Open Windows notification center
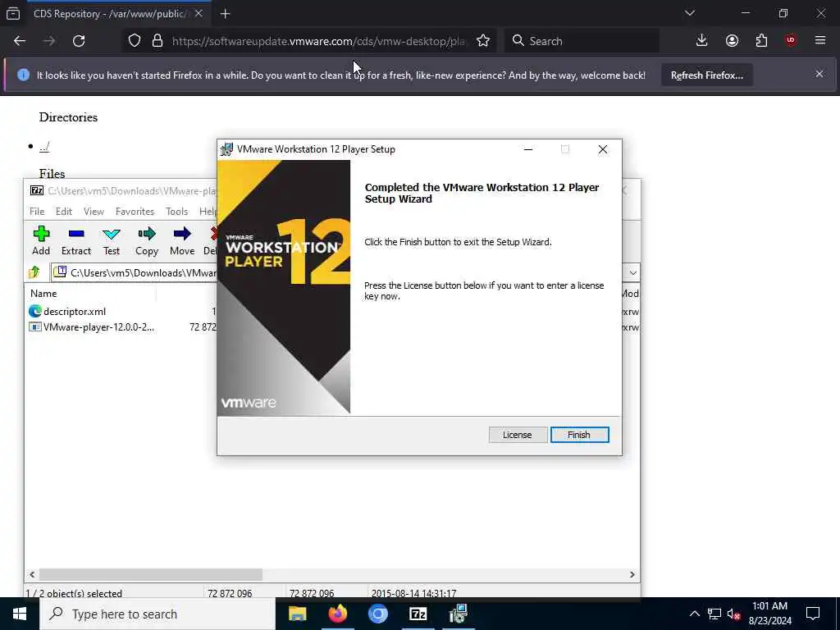840x630 pixels. [x=813, y=614]
